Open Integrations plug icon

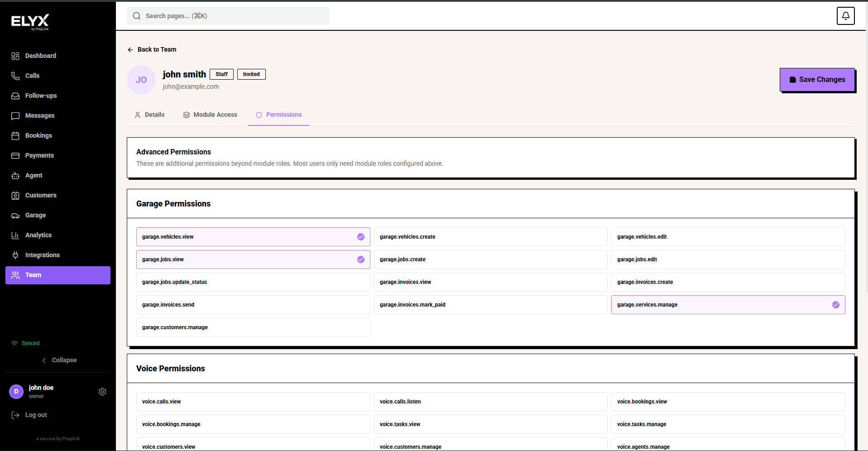15,255
